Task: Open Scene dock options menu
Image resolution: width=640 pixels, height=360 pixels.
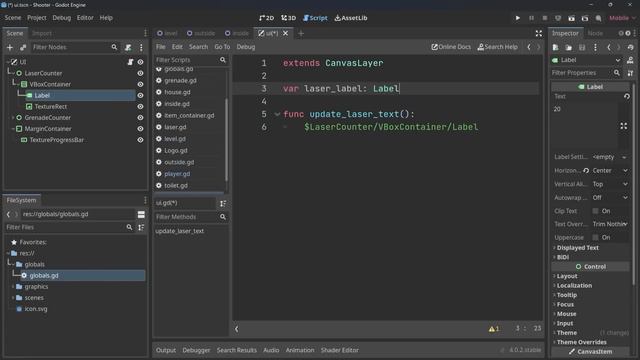Action: [x=145, y=33]
